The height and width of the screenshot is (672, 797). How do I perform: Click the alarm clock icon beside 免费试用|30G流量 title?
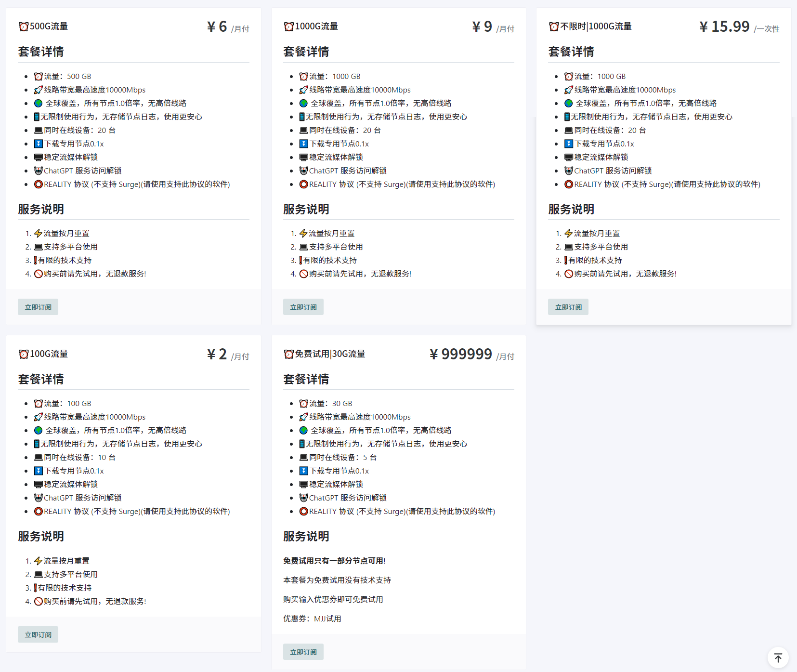(x=288, y=354)
